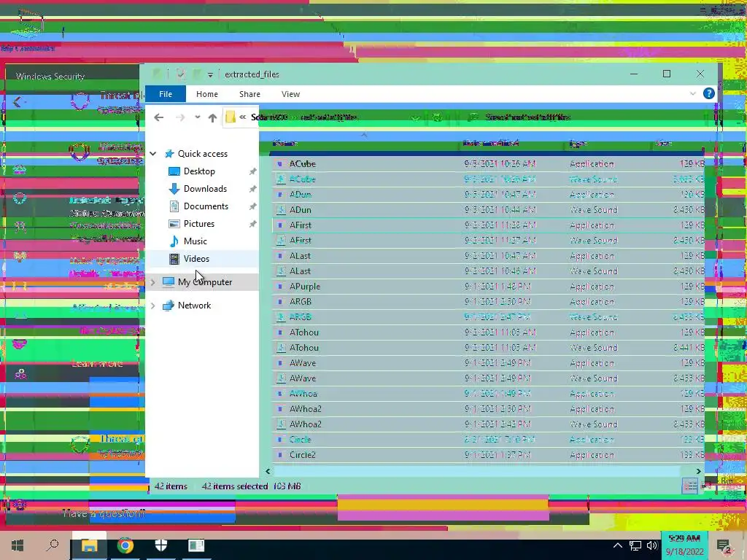
Task: Click the network icon in the system tray
Action: coord(635,545)
